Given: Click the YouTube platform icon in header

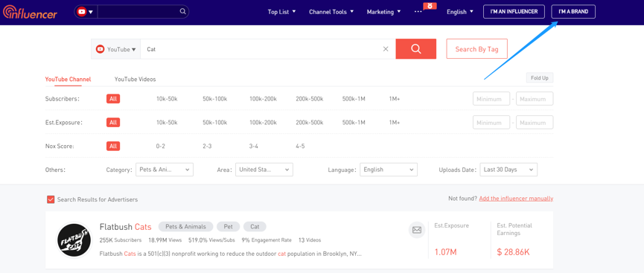Looking at the screenshot, I should tap(82, 11).
